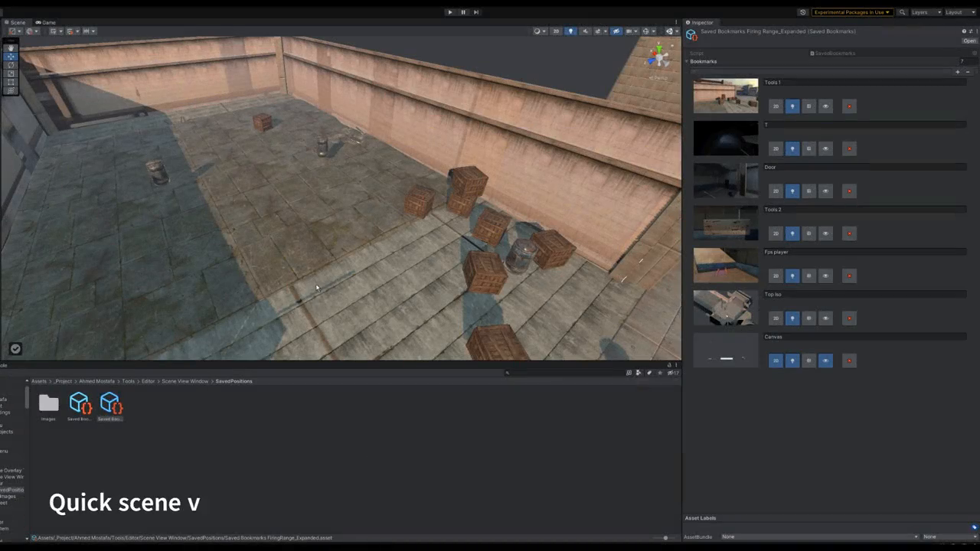The width and height of the screenshot is (980, 551).
Task: Toggle scene audio in Scene toolbar
Action: click(586, 31)
